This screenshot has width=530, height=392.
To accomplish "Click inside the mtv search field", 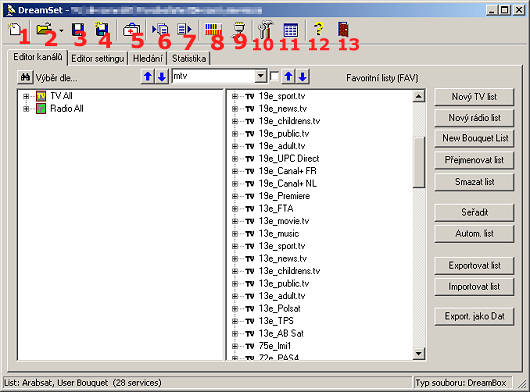I will 214,76.
